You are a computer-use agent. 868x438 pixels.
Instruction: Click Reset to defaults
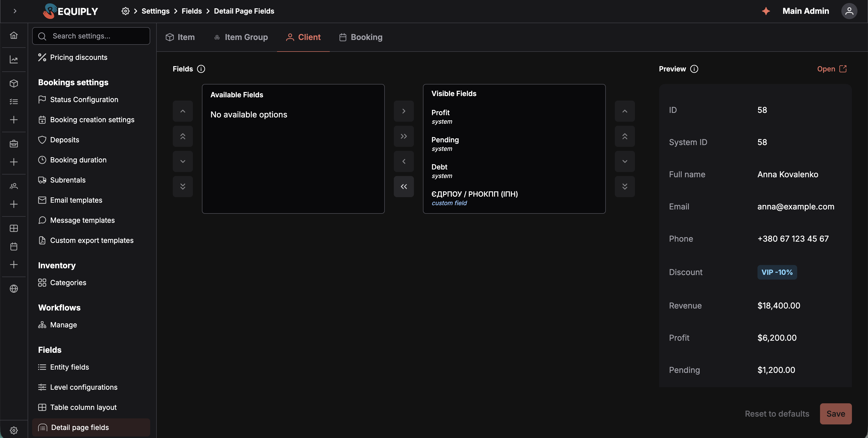point(777,414)
